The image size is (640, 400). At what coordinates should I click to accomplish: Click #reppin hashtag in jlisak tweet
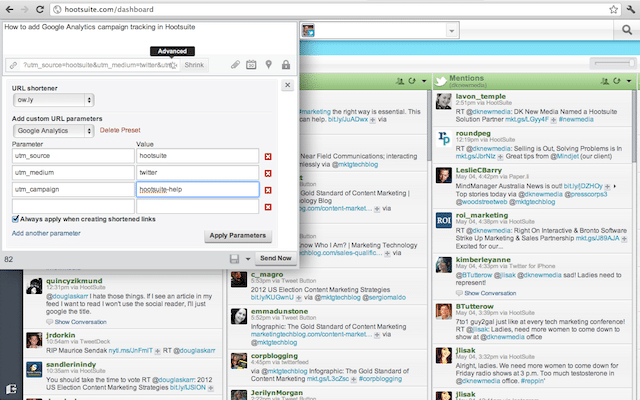click(x=532, y=381)
